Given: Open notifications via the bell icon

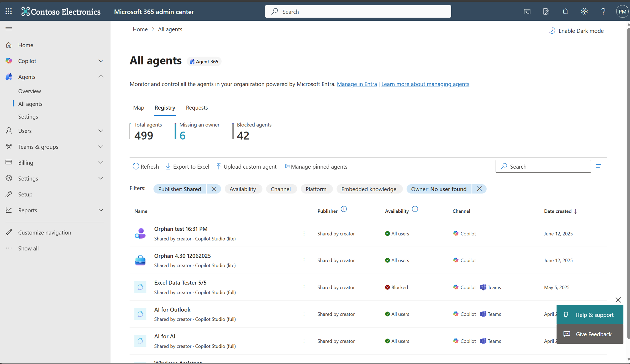Looking at the screenshot, I should pyautogui.click(x=565, y=11).
